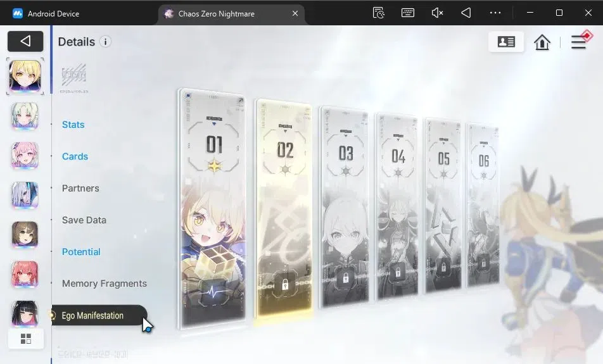Open the grid view character list
Screen dimensions: 603x364
(x=26, y=339)
